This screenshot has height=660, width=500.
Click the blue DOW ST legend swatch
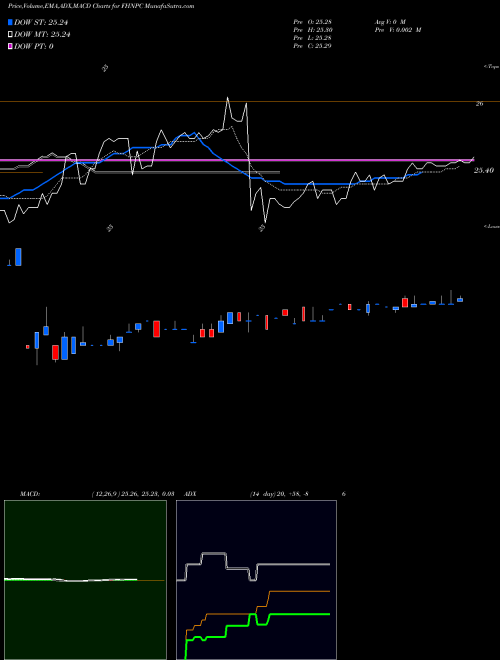click(11, 23)
